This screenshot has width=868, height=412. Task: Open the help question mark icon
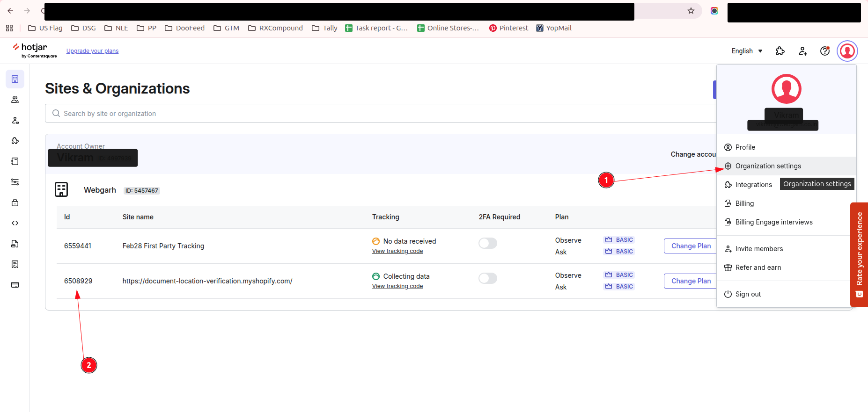pyautogui.click(x=825, y=51)
